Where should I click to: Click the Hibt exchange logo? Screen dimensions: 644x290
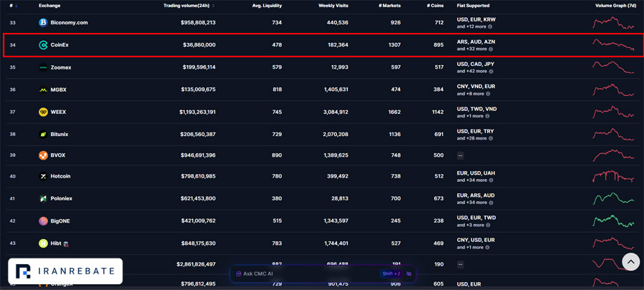coord(43,243)
